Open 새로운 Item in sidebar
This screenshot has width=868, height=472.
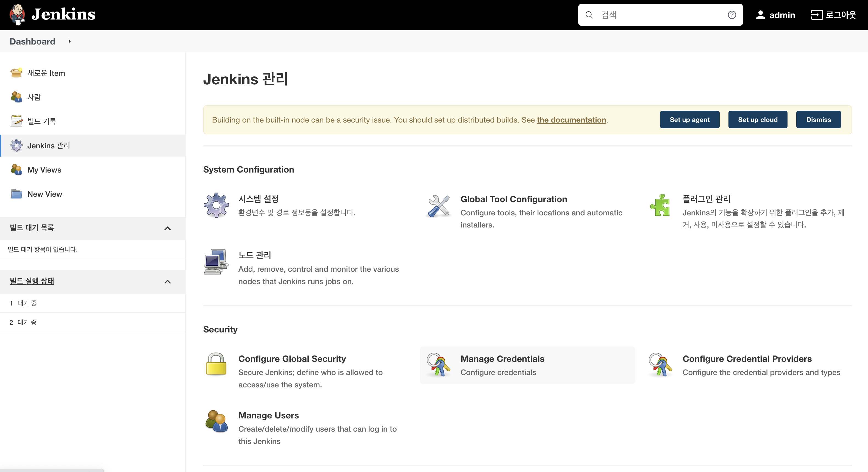coord(46,73)
